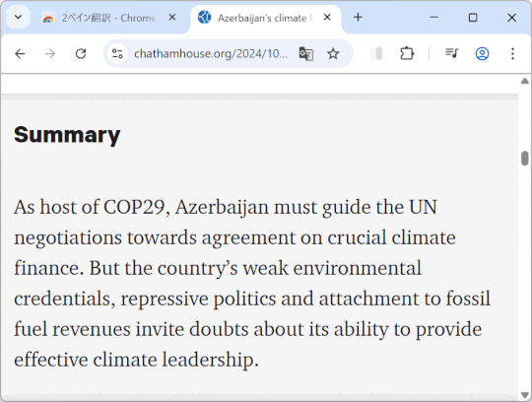The width and height of the screenshot is (532, 402).
Task: Click the vertical scrollbar thumb
Action: tap(524, 159)
